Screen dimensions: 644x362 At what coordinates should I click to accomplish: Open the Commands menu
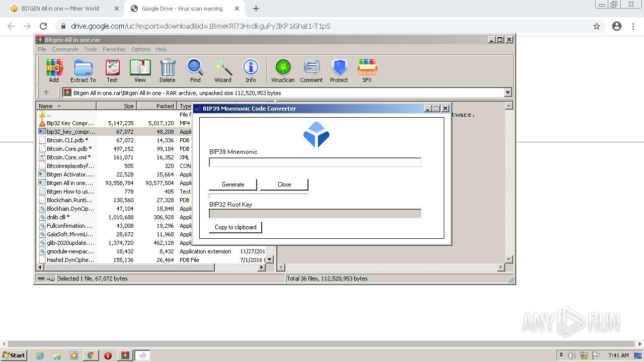(65, 49)
